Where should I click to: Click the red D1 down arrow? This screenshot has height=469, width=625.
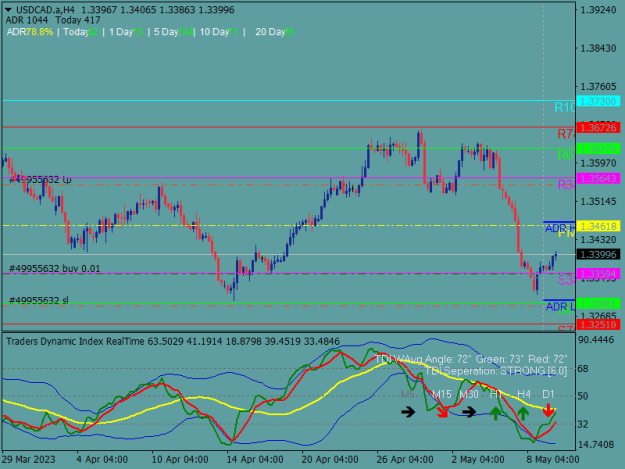(x=548, y=410)
